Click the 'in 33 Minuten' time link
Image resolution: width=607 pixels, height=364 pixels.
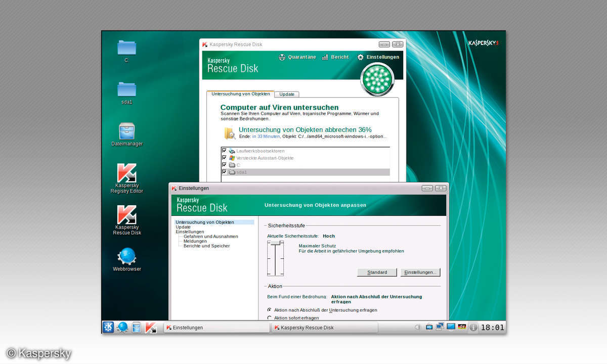[x=266, y=136]
